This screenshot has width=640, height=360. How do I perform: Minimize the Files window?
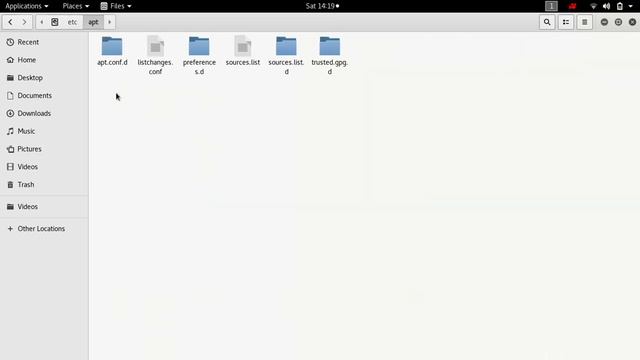[604, 22]
